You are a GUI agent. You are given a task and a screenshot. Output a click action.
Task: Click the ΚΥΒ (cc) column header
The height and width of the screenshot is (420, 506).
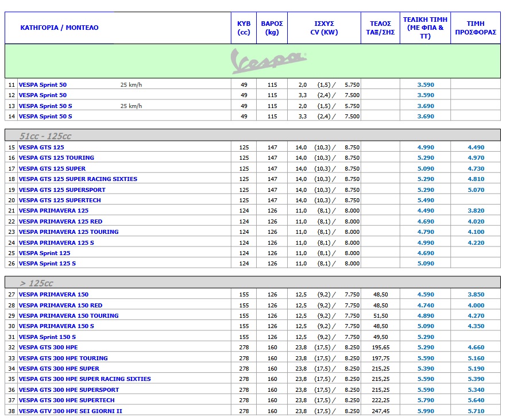coord(244,28)
